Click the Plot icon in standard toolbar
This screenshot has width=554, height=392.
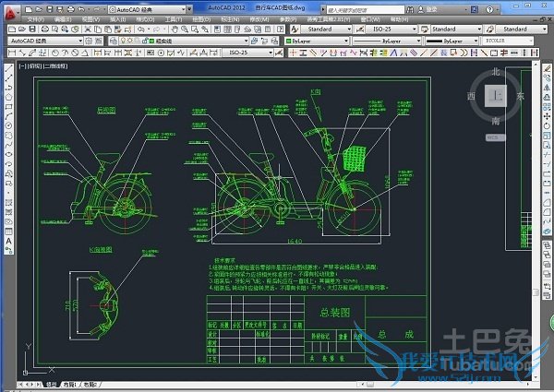(x=45, y=30)
